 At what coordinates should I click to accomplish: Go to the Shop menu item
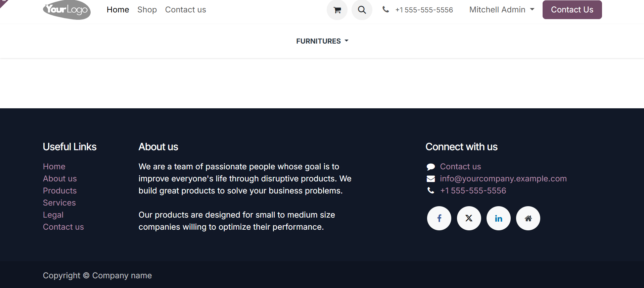(147, 10)
